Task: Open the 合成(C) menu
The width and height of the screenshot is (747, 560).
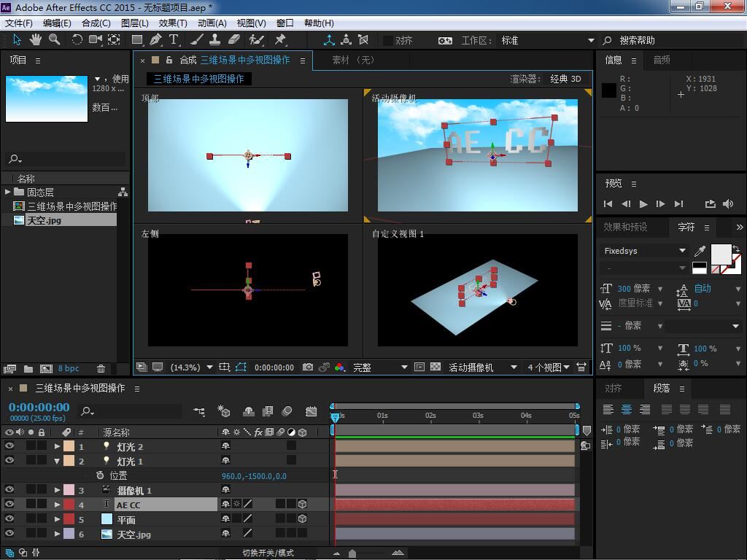Action: (x=96, y=23)
